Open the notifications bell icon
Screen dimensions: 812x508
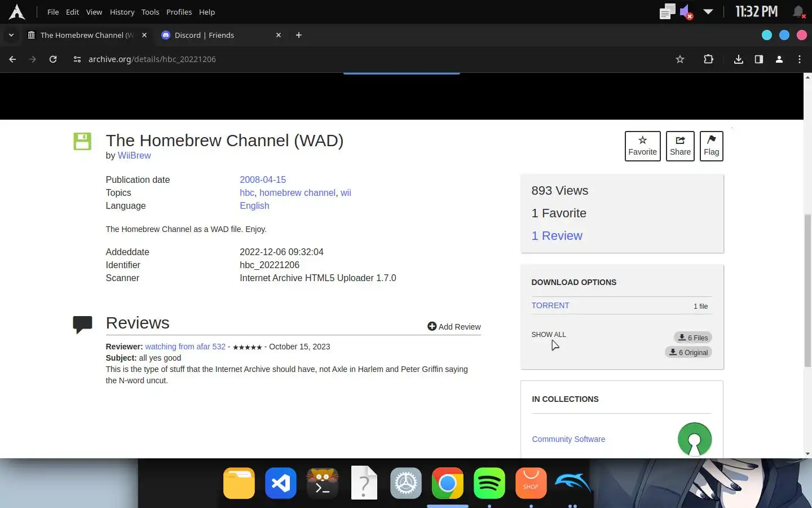[x=798, y=12]
